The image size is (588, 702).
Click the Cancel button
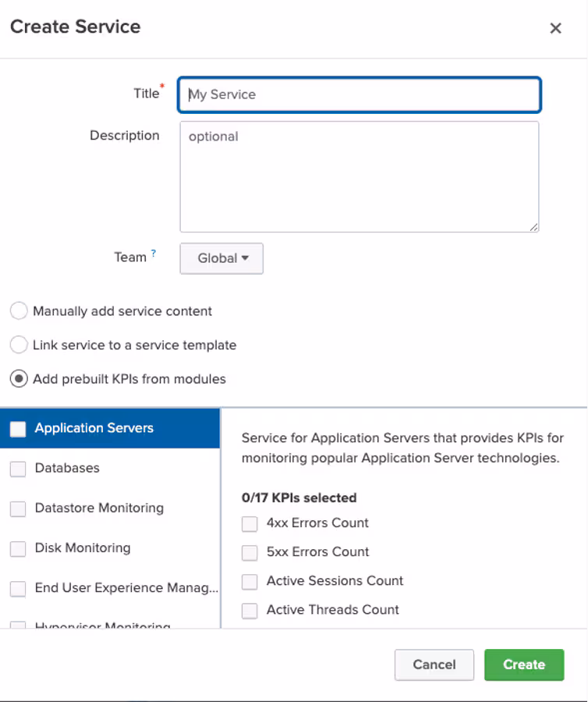pos(434,665)
